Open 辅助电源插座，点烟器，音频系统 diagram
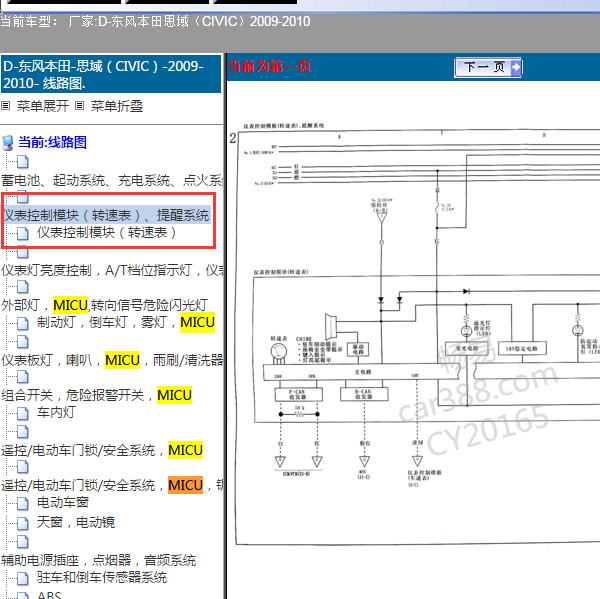 coord(98,560)
